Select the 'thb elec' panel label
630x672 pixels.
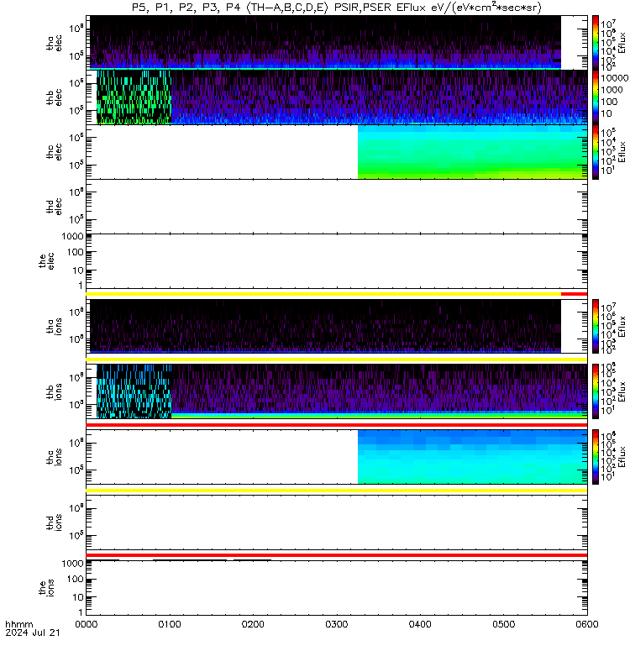55,97
